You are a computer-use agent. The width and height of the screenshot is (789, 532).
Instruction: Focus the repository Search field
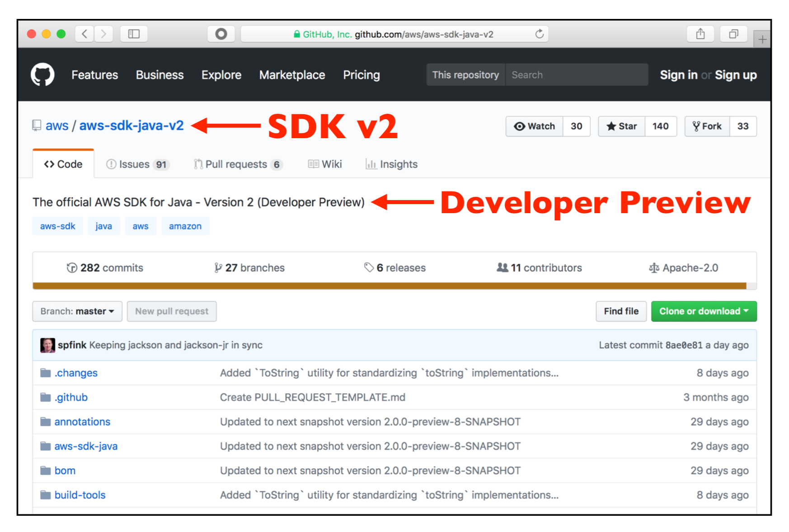click(577, 75)
